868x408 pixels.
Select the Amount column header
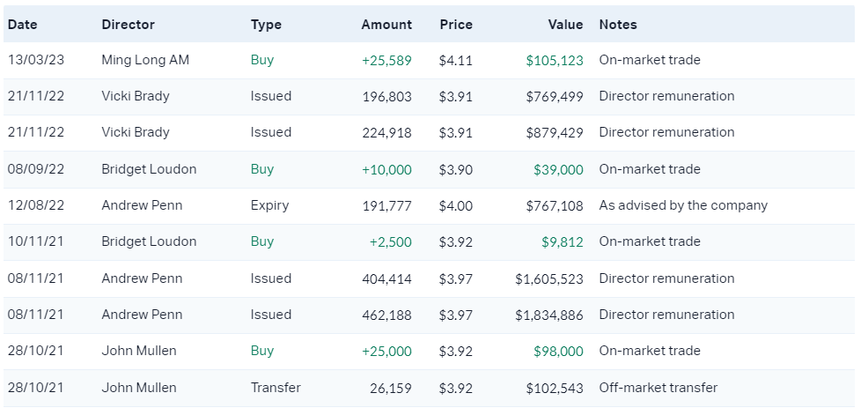(x=386, y=25)
